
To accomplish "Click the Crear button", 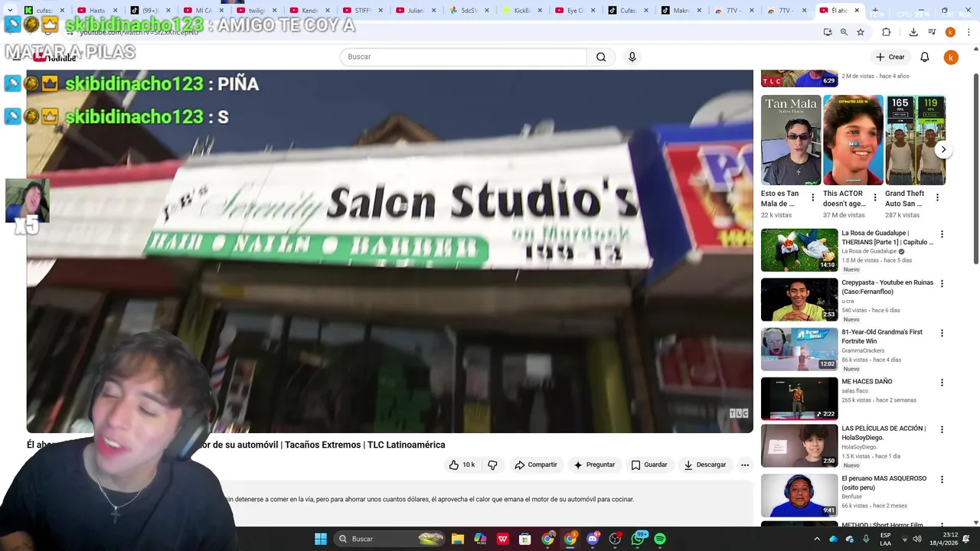I will pos(890,57).
